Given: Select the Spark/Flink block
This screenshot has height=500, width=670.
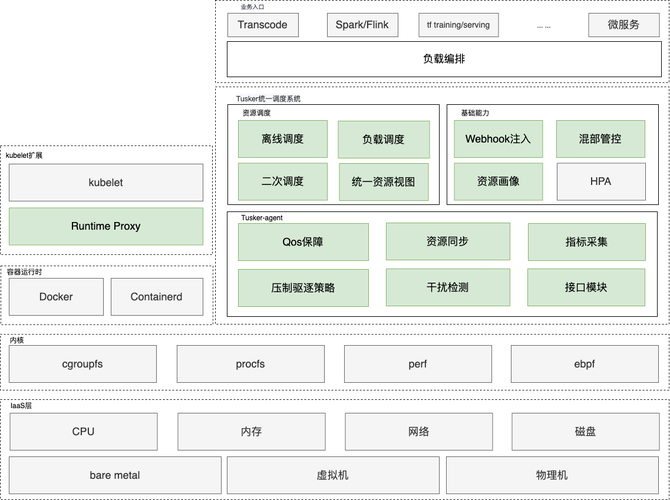Looking at the screenshot, I should (362, 25).
